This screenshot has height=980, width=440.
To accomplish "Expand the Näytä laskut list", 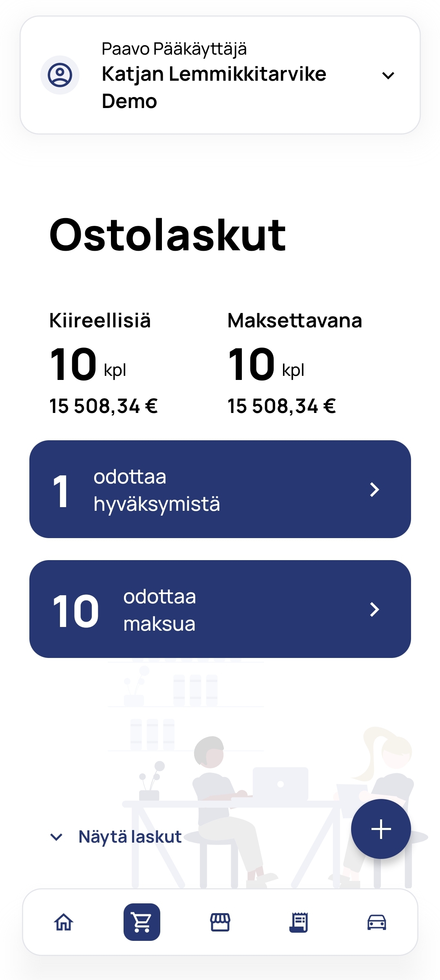I will (130, 837).
